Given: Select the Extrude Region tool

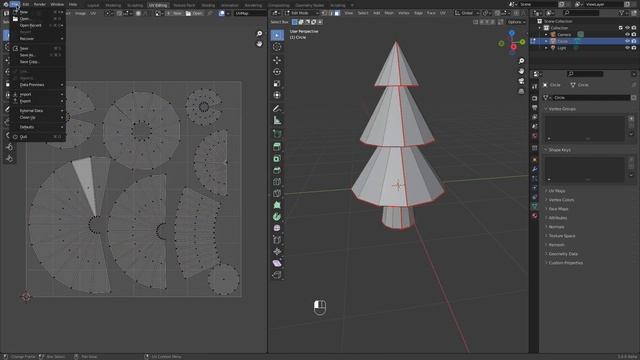Looking at the screenshot, I should (x=277, y=147).
